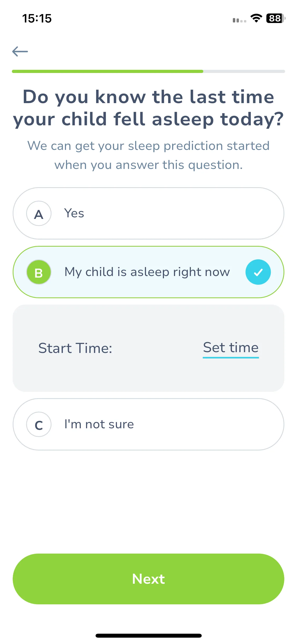297x644 pixels.
Task: Tap the cellular signal bars icon
Action: click(239, 20)
